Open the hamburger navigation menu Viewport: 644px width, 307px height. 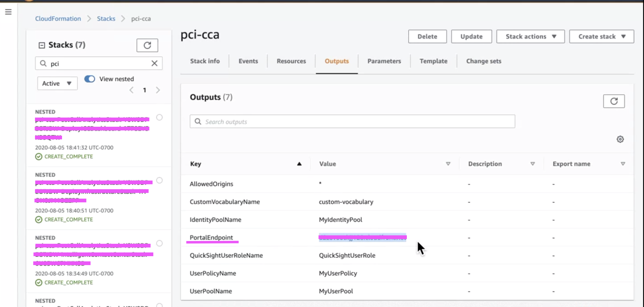pos(8,12)
